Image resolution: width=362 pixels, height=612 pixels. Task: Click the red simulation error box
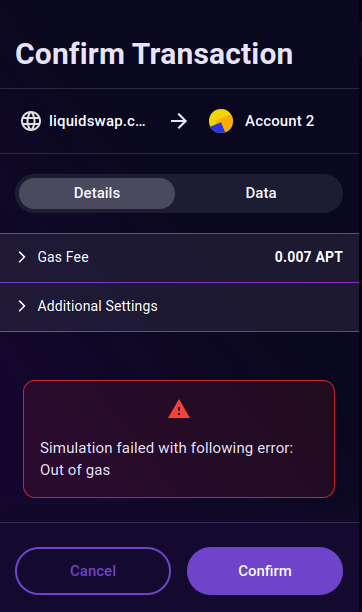[179, 439]
